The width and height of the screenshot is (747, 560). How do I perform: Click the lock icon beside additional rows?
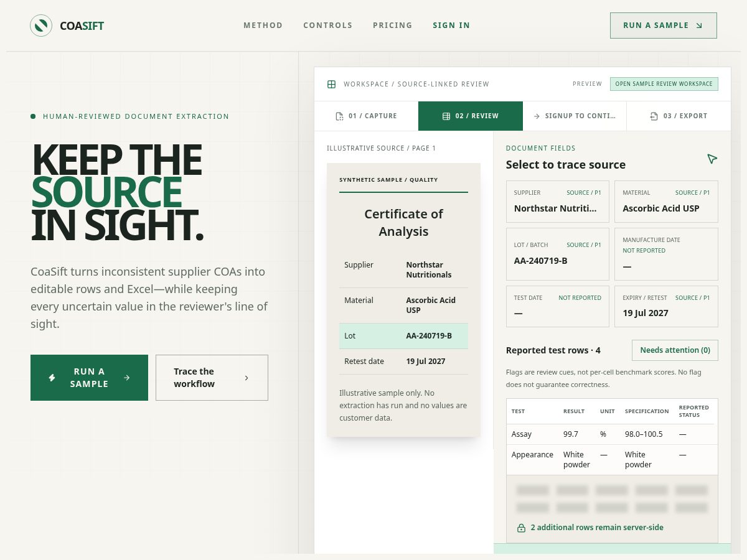pos(521,528)
